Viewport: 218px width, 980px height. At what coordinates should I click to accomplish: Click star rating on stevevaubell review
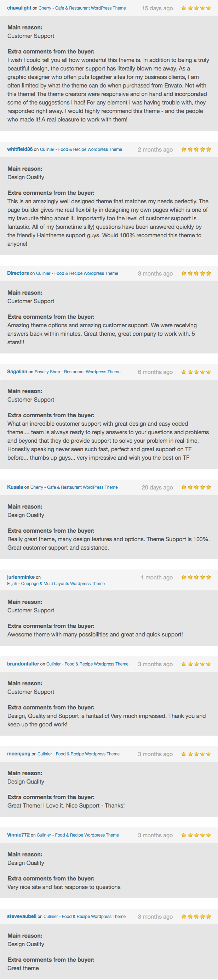coord(196,917)
